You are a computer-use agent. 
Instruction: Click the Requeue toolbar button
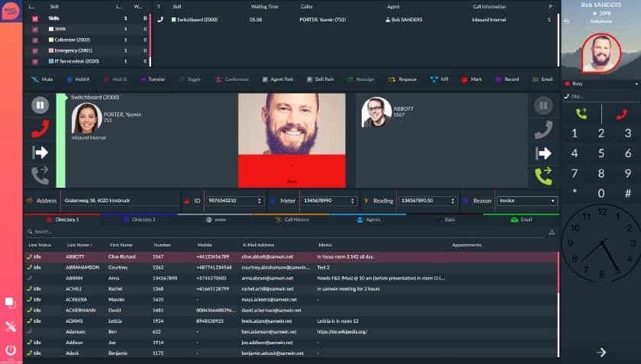(401, 79)
